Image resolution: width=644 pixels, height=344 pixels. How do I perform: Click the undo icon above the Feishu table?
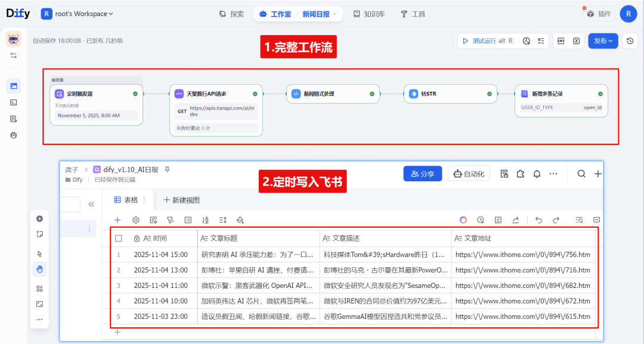(x=539, y=219)
